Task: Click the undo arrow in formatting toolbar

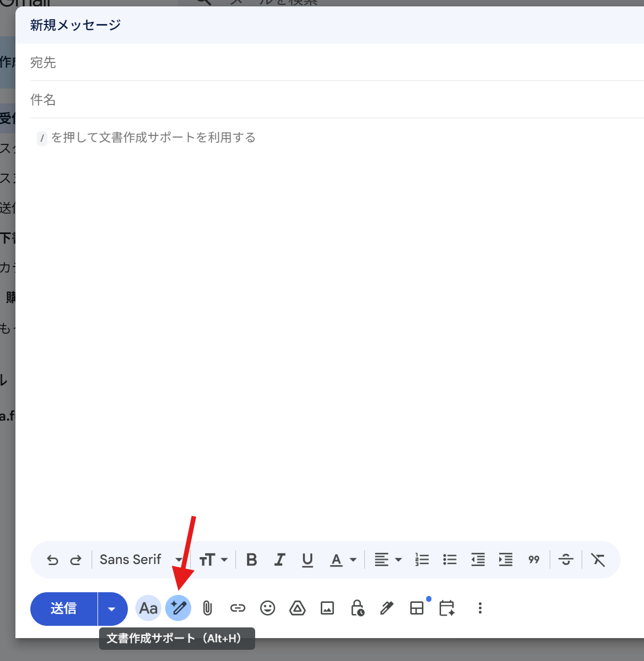Action: (52, 560)
